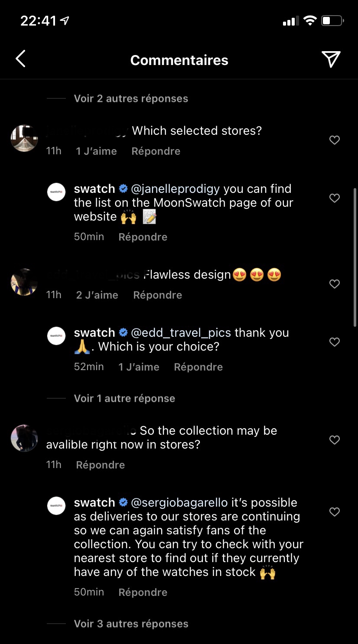This screenshot has height=644, width=358.
Task: Expand "Voir 2 autres réponses"
Action: [x=131, y=98]
